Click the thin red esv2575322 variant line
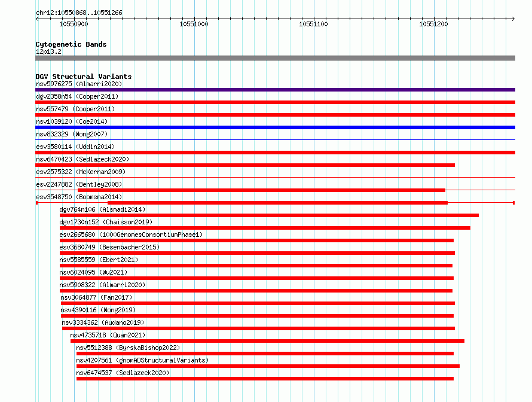Viewport: 532px width, 402px height. pos(275,178)
